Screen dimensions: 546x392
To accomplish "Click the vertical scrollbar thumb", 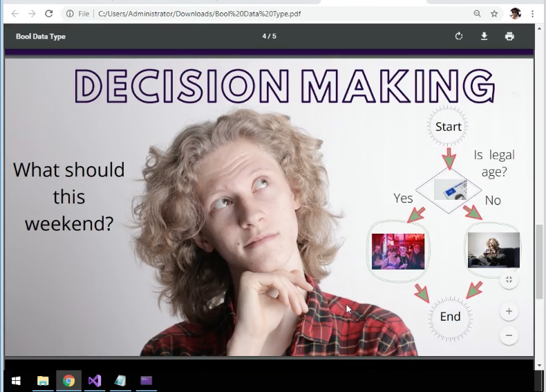I will coord(539,262).
